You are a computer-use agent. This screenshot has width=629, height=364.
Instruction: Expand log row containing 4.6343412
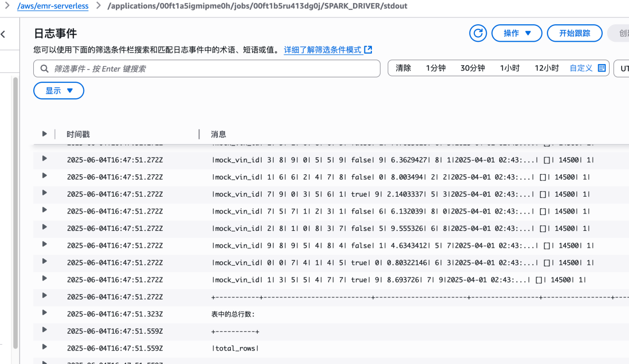click(x=44, y=244)
